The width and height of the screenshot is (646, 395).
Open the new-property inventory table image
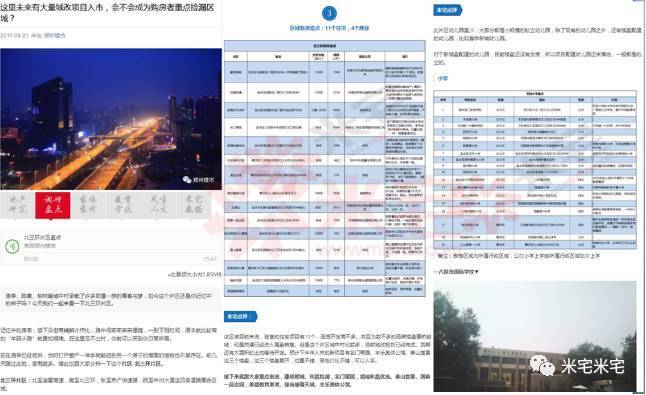tap(324, 168)
